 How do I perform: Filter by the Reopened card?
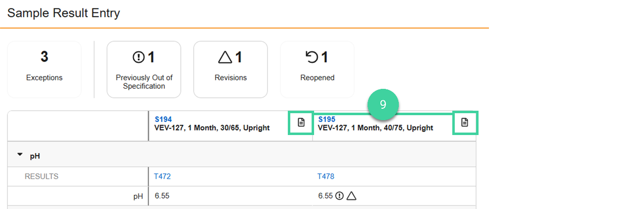[317, 70]
